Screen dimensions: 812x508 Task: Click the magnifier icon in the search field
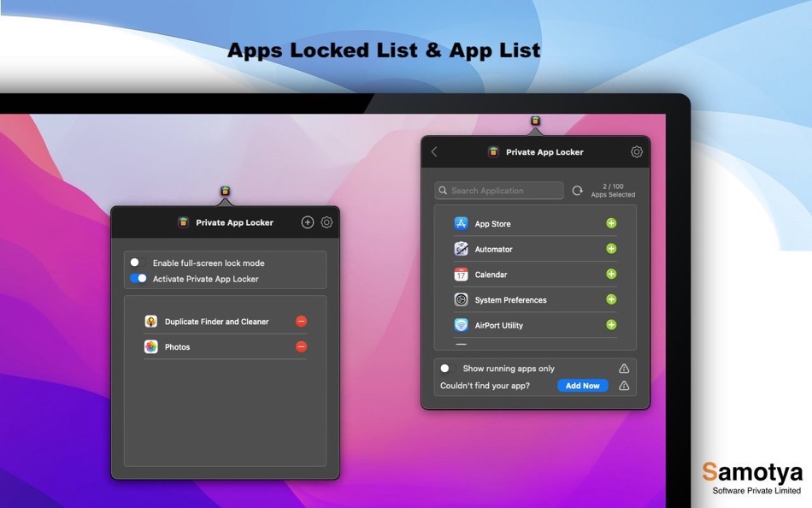[x=443, y=191]
